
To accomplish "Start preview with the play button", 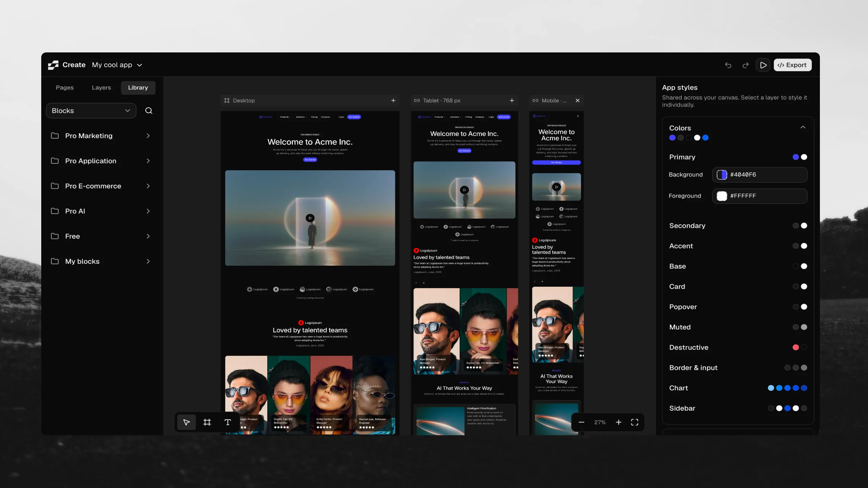I will [x=763, y=65].
